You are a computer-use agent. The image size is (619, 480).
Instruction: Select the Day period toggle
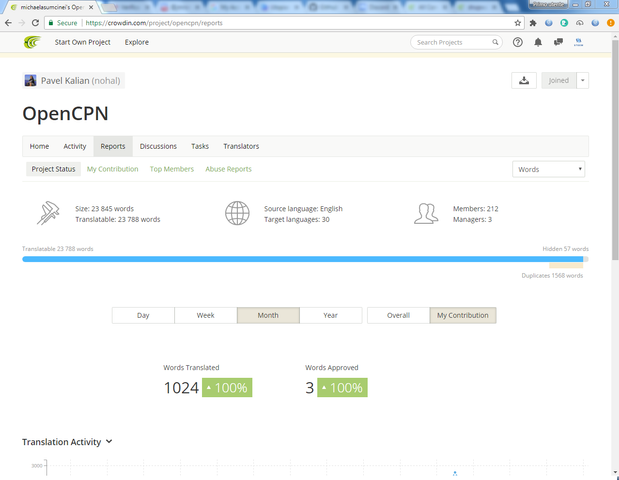[143, 315]
